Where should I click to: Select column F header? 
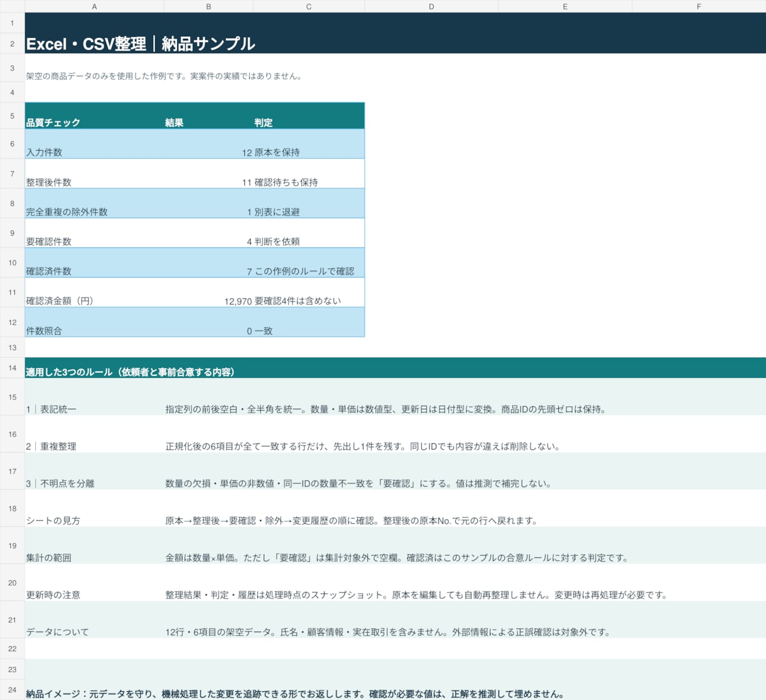(699, 6)
